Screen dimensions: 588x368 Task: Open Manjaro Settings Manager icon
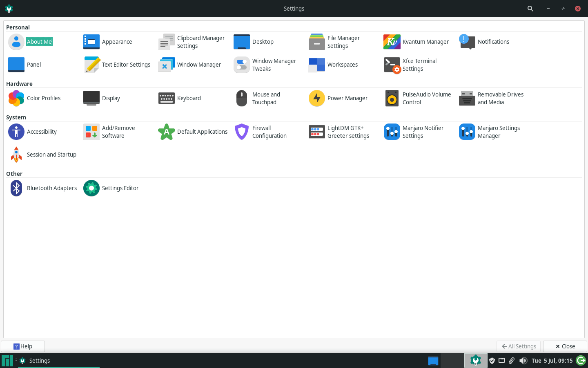pos(467,132)
